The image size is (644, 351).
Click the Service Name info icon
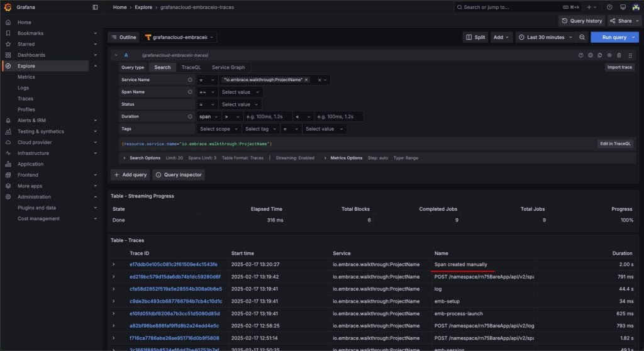click(x=190, y=80)
